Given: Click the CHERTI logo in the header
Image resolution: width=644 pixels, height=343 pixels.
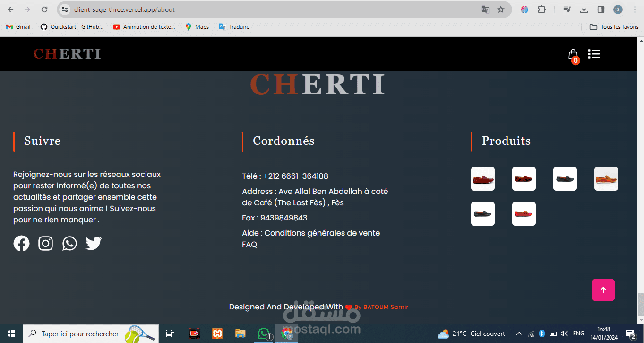Looking at the screenshot, I should coord(67,54).
